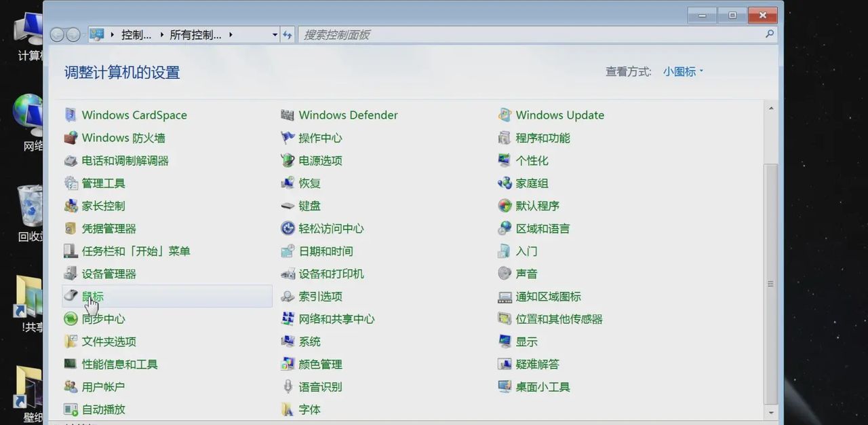Click the green 同步中心 icon

pyautogui.click(x=71, y=319)
